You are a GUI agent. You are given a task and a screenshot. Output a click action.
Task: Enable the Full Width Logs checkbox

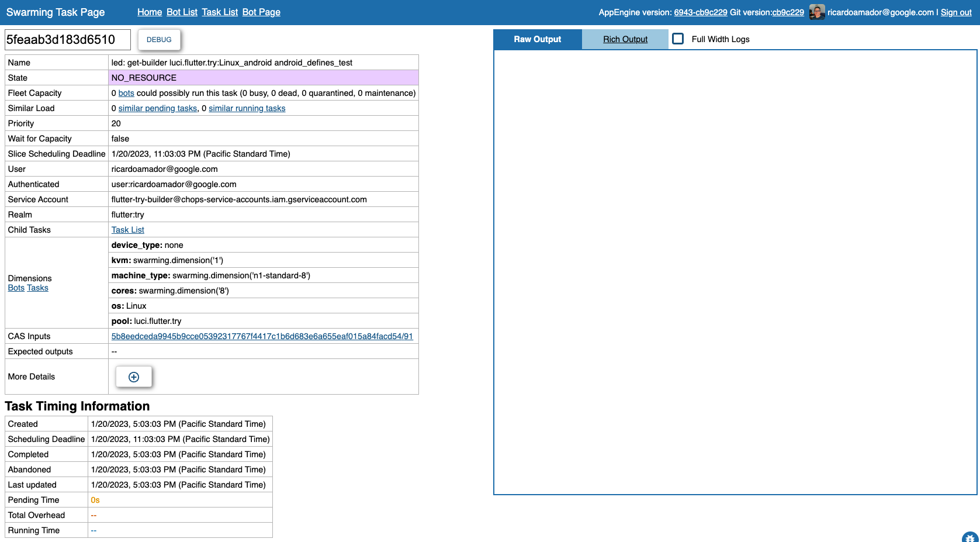[x=678, y=39]
